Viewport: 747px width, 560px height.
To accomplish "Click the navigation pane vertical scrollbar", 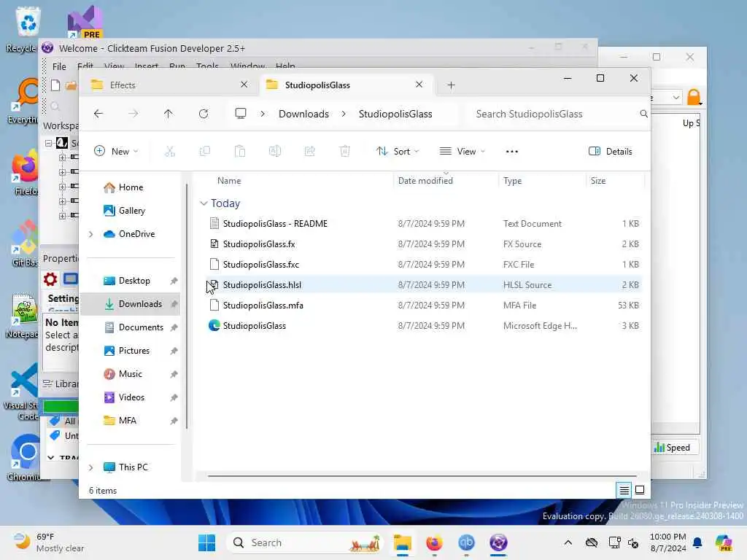I will tap(187, 305).
